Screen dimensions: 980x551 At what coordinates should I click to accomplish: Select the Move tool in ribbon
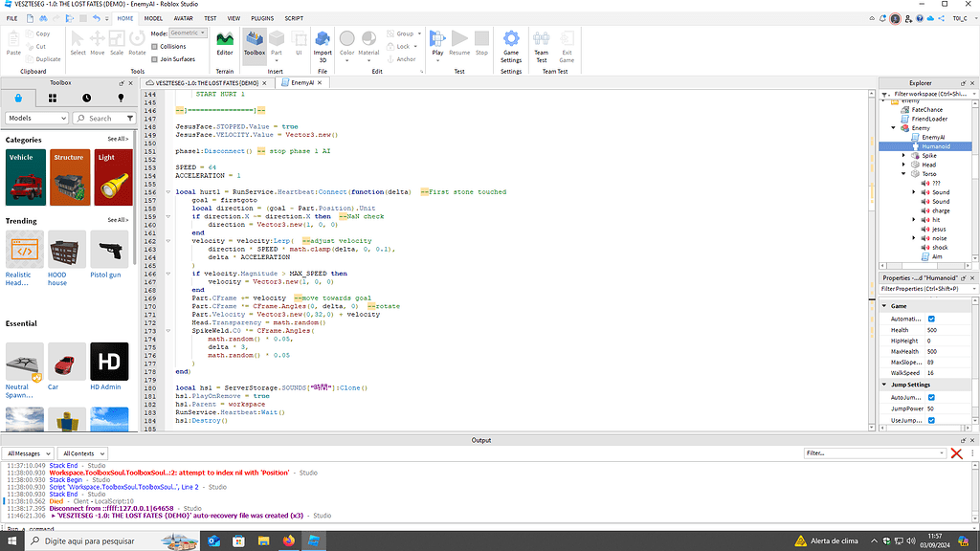point(97,43)
